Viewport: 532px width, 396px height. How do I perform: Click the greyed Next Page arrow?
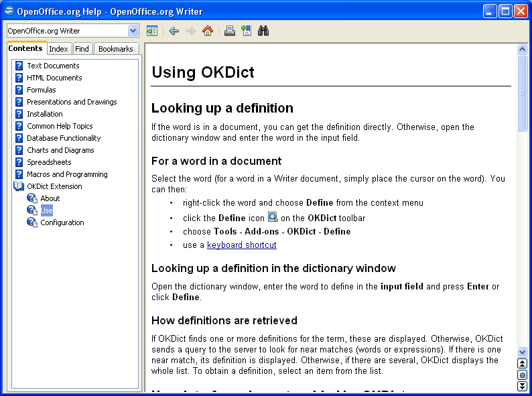click(x=191, y=31)
